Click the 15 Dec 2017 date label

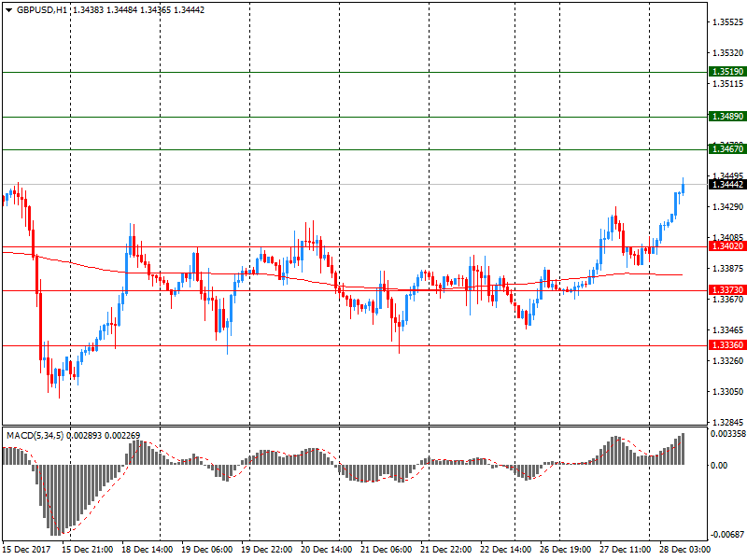pos(28,551)
